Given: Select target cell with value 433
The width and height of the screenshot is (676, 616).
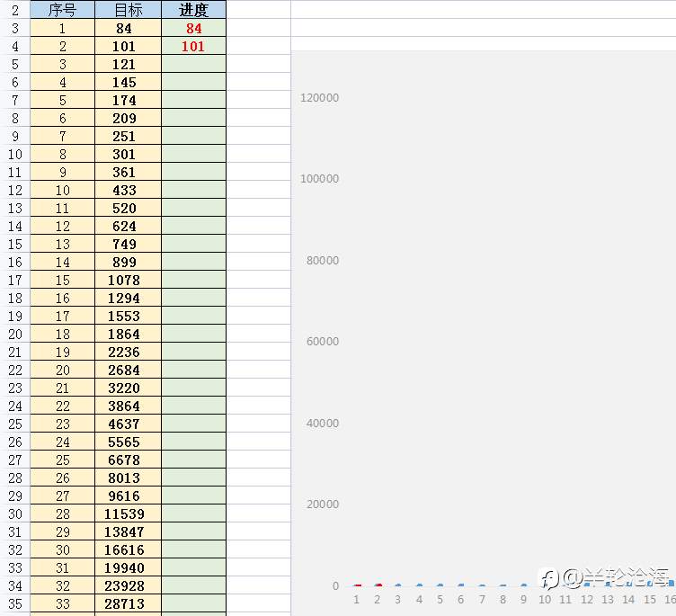Looking at the screenshot, I should point(128,190).
